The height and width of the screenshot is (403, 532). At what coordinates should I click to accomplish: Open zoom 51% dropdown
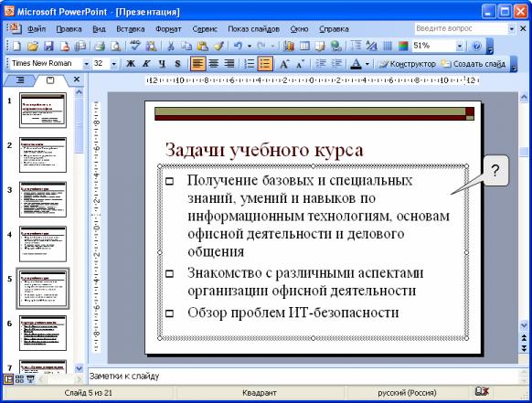[460, 46]
